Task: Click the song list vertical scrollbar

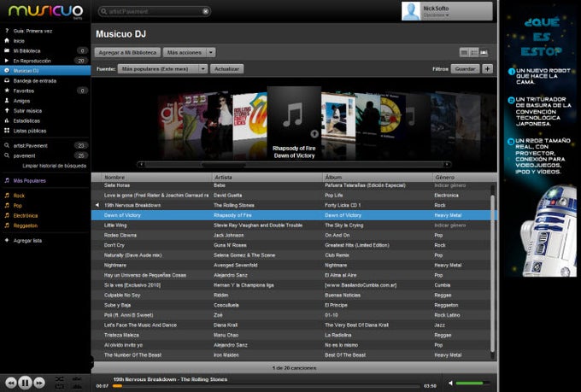Action: click(493, 272)
